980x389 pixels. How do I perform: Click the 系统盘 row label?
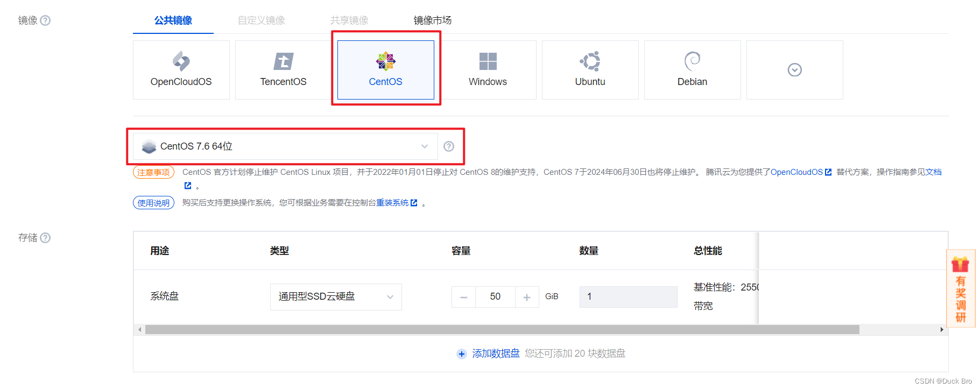pyautogui.click(x=165, y=296)
